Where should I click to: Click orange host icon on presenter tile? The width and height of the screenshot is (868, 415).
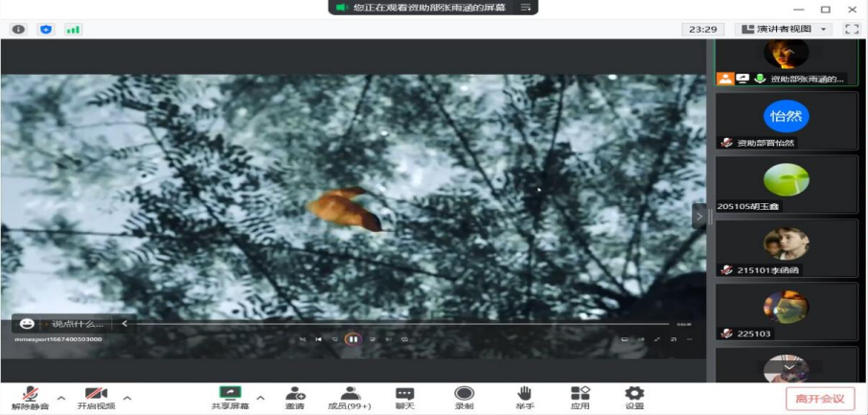click(725, 79)
